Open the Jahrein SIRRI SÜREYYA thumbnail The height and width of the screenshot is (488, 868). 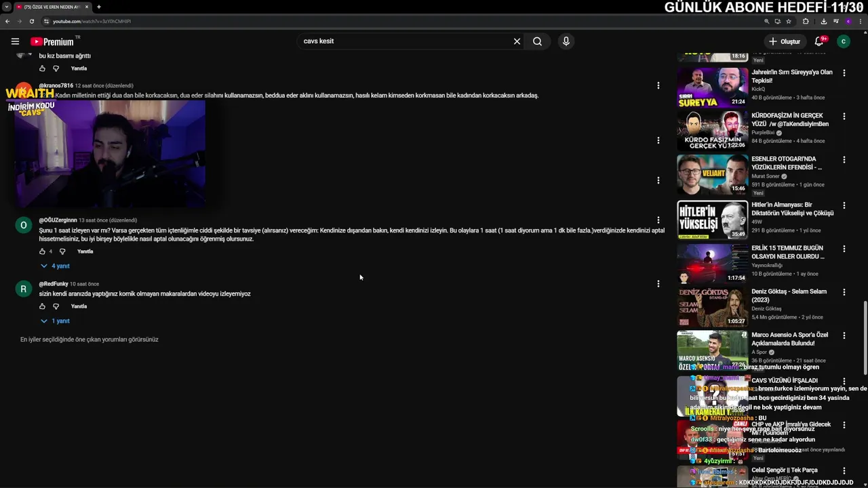pyautogui.click(x=712, y=87)
